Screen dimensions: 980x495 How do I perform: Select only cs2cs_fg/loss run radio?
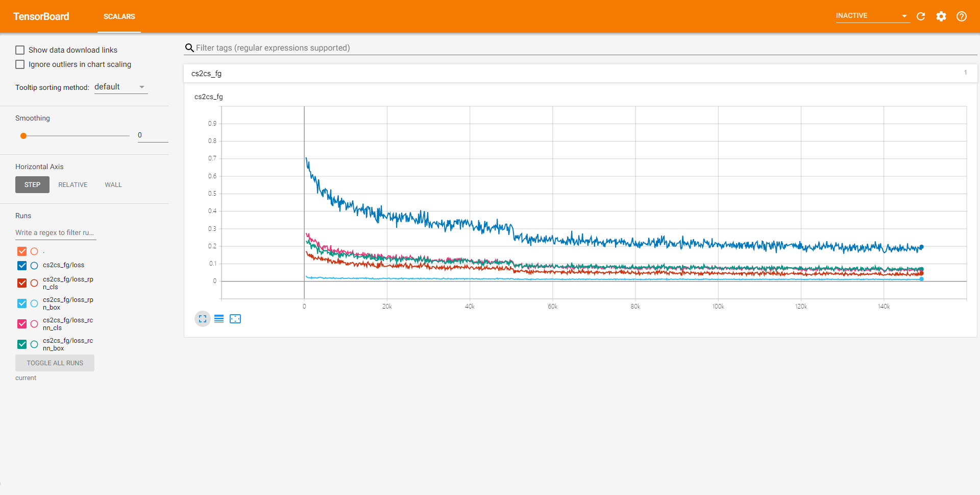34,266
